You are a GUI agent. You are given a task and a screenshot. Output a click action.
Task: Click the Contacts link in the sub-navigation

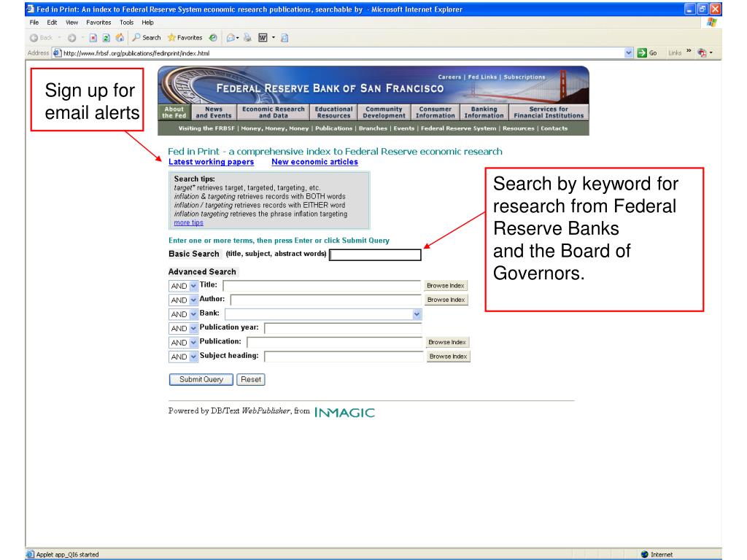(554, 128)
